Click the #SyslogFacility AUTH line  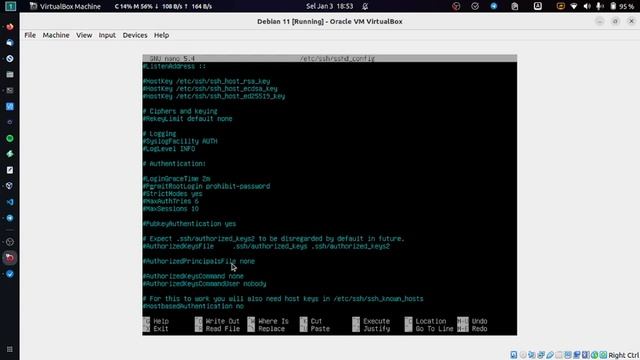(180, 141)
